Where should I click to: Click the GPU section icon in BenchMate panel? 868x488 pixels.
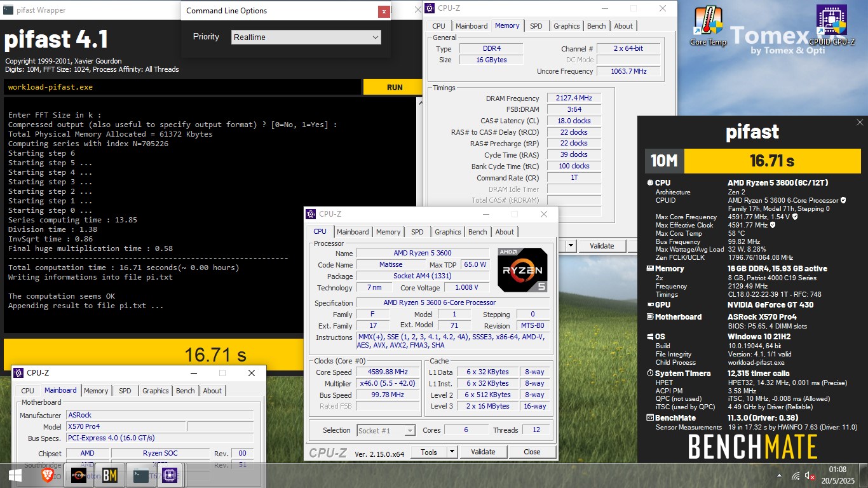click(650, 305)
